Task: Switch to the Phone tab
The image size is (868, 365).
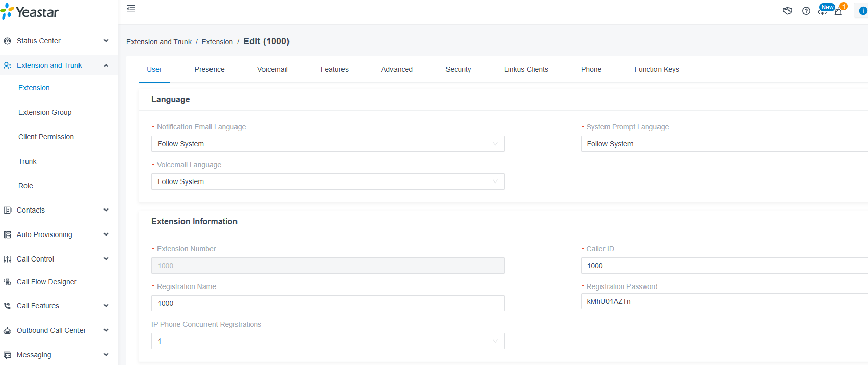Action: pyautogui.click(x=591, y=69)
